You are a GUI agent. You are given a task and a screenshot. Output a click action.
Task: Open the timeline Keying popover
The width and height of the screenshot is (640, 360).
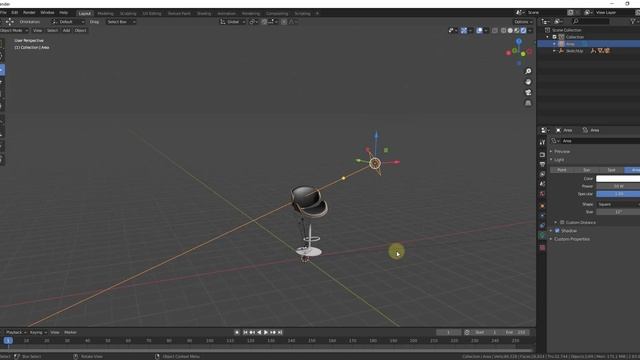(38, 332)
